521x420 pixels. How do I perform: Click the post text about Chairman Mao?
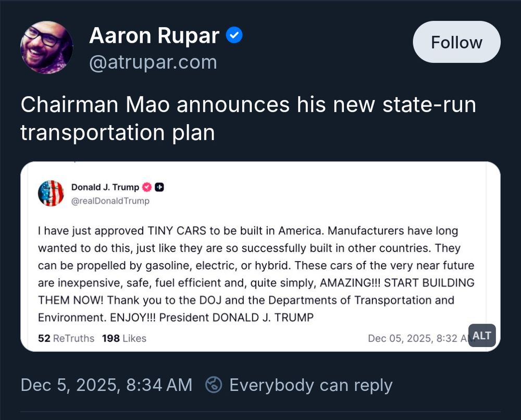click(247, 117)
